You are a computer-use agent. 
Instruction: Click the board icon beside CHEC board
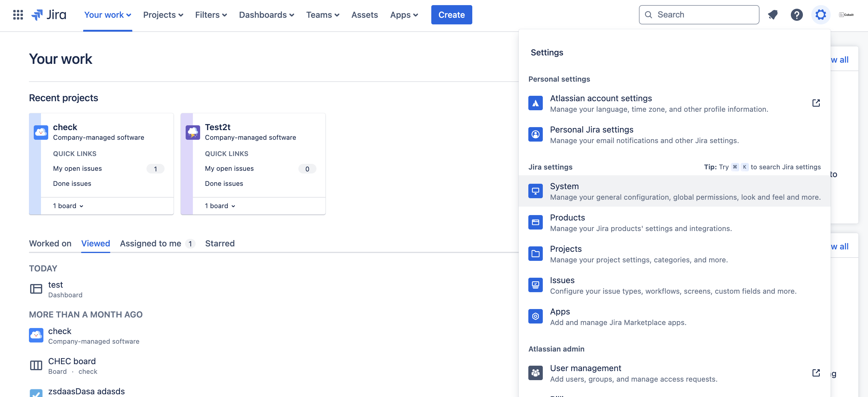click(x=36, y=365)
